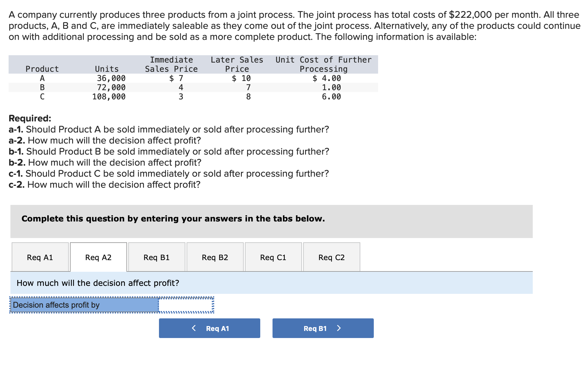Click the 'Complete this question' instruction banner

click(173, 219)
